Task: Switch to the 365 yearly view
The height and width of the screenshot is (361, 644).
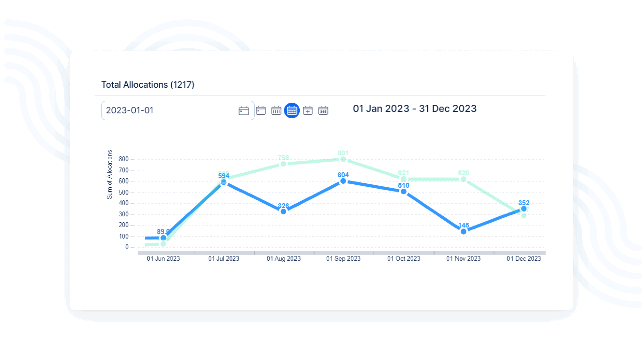Action: [x=323, y=110]
